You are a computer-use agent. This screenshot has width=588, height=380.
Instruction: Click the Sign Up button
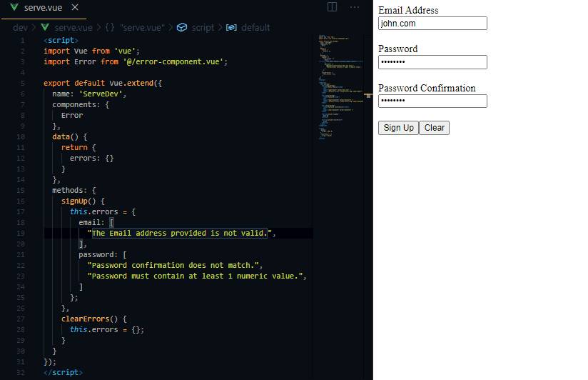click(398, 128)
